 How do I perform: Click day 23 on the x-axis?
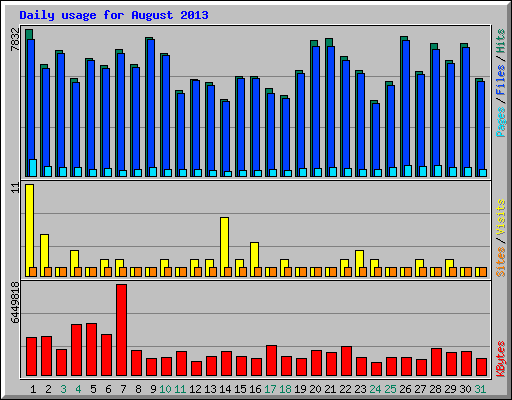[360, 389]
